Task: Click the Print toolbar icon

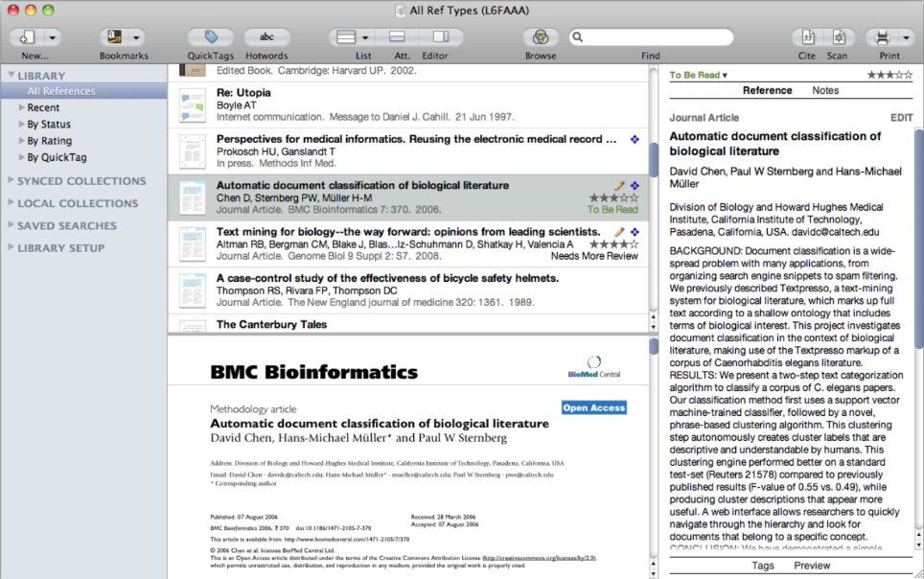Action: [x=883, y=37]
